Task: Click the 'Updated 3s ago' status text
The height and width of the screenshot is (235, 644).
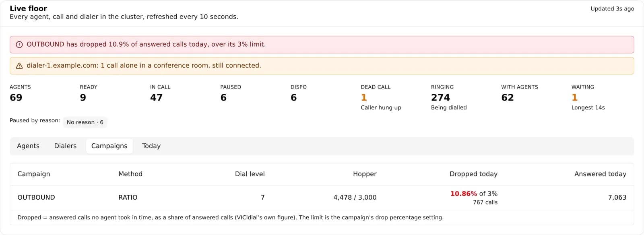Action: coord(612,8)
